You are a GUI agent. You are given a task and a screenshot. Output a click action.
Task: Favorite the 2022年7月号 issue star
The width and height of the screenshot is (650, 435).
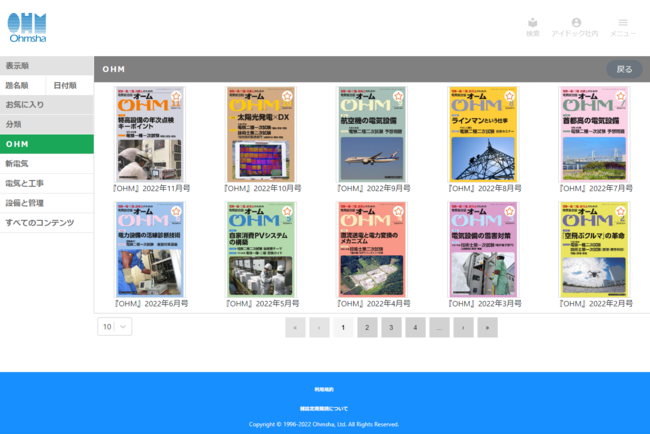621,96
